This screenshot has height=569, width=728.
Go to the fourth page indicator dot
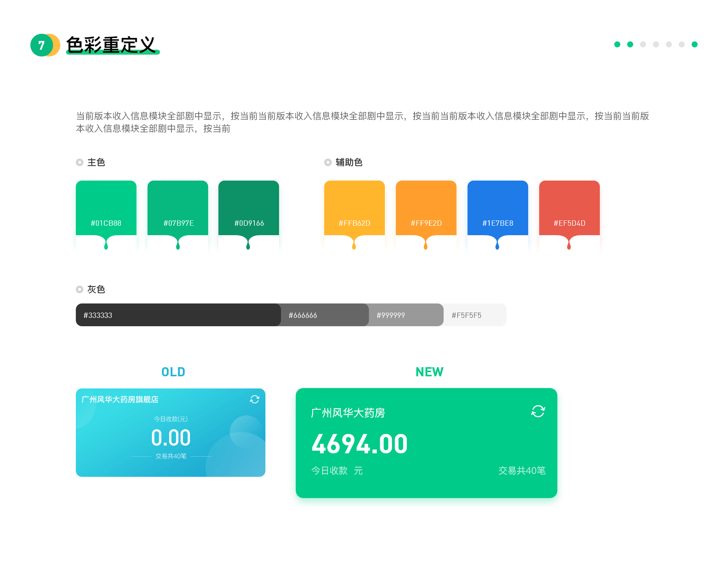tap(656, 44)
